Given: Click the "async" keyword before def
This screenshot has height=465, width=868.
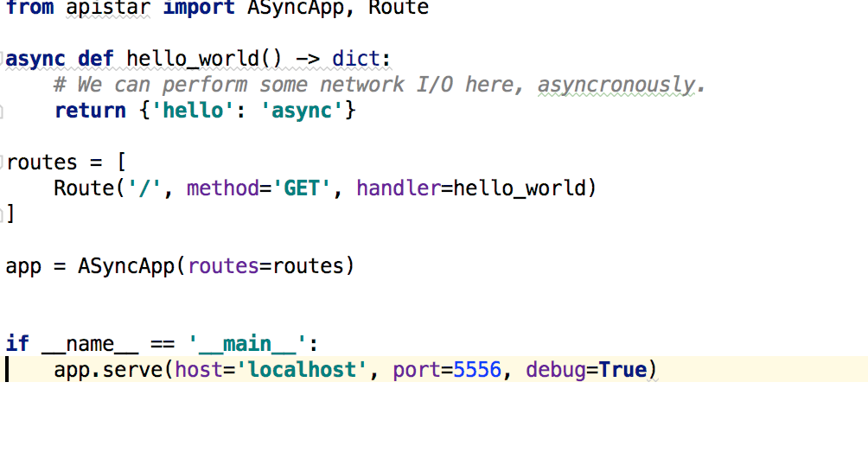Looking at the screenshot, I should click(x=35, y=59).
